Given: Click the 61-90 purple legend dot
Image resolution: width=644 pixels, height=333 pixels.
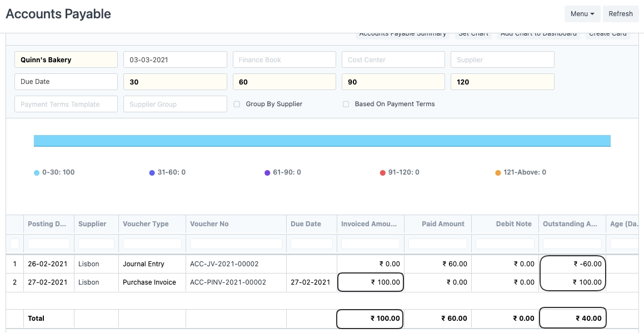Looking at the screenshot, I should (x=268, y=173).
